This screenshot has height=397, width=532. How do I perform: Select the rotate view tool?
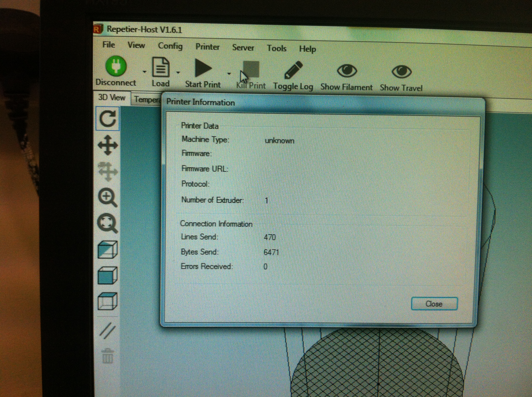108,119
